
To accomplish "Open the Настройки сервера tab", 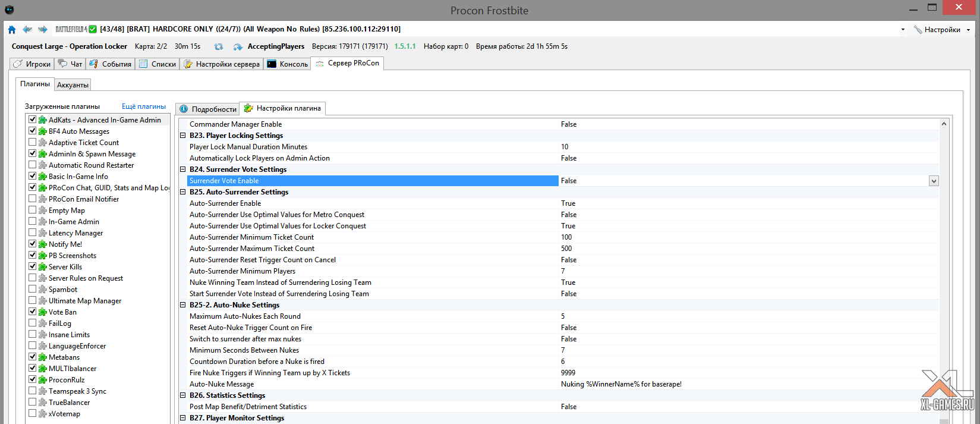I will pos(222,64).
